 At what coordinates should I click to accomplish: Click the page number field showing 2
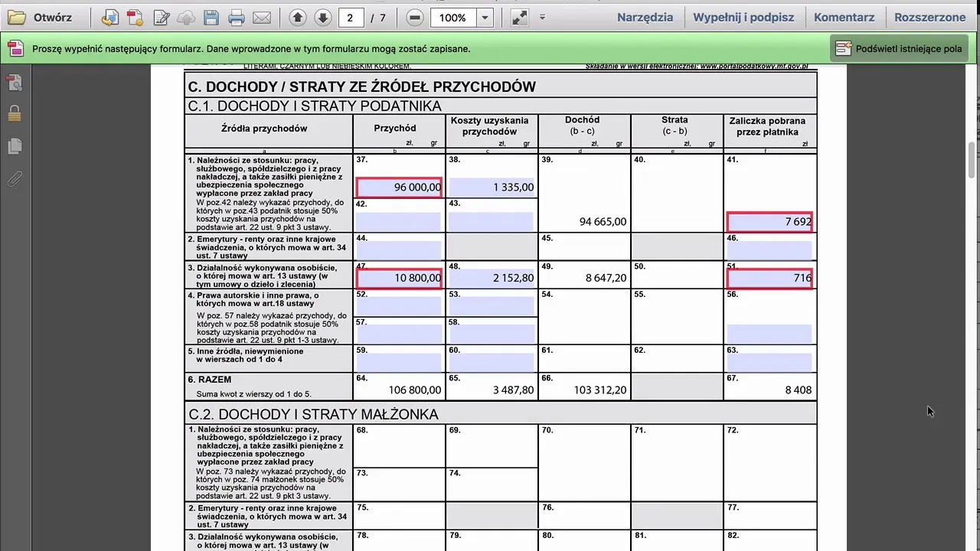point(351,18)
